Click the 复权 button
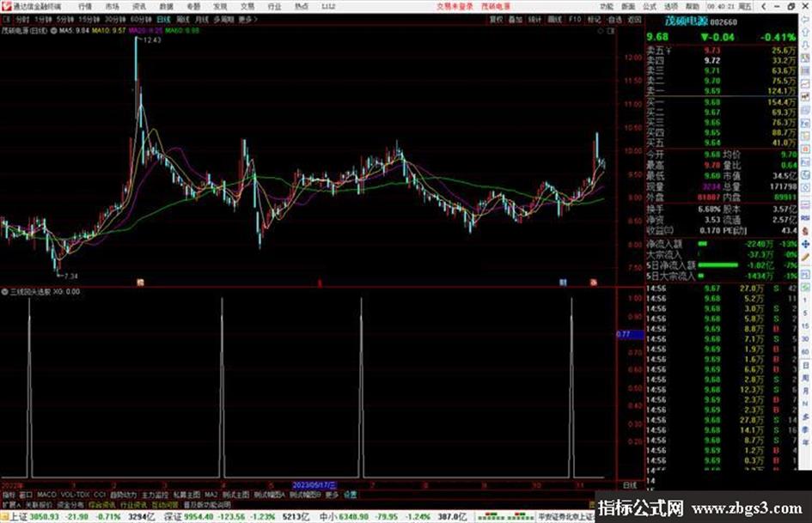Image resolution: width=812 pixels, height=523 pixels. (496, 19)
